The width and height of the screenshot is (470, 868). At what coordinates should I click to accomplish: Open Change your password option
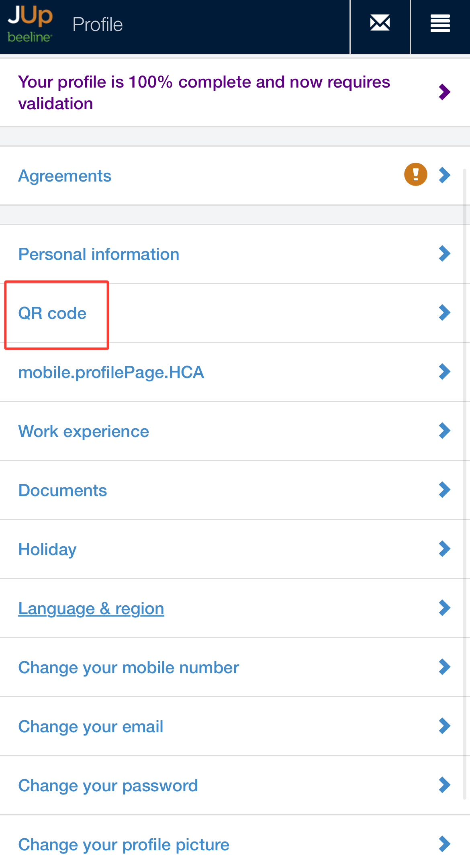108,786
